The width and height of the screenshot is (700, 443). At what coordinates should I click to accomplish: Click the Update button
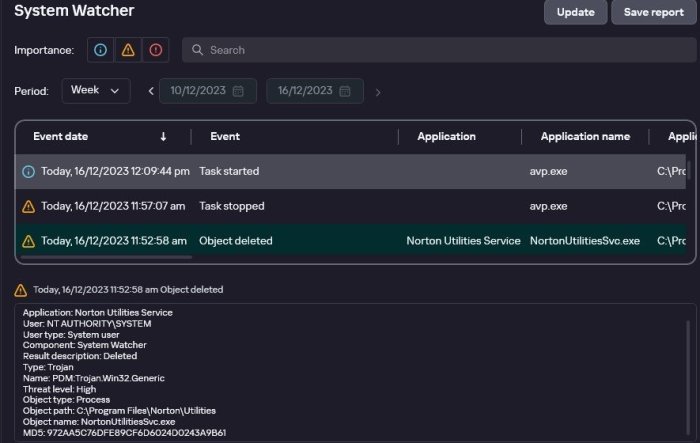click(x=575, y=12)
